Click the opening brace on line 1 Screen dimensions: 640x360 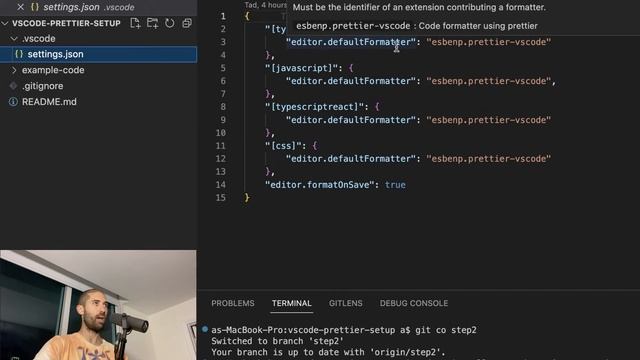click(x=247, y=16)
